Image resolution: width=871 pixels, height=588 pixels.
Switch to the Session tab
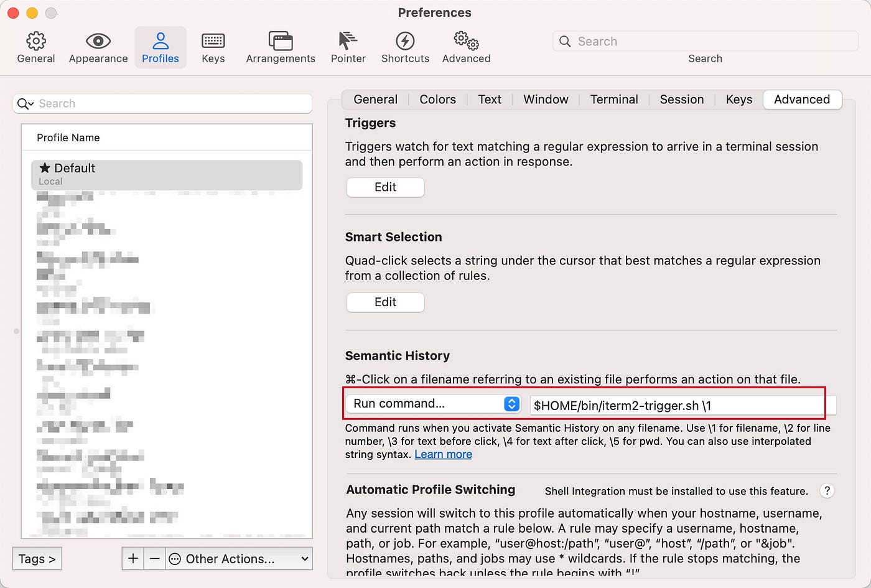tap(682, 100)
